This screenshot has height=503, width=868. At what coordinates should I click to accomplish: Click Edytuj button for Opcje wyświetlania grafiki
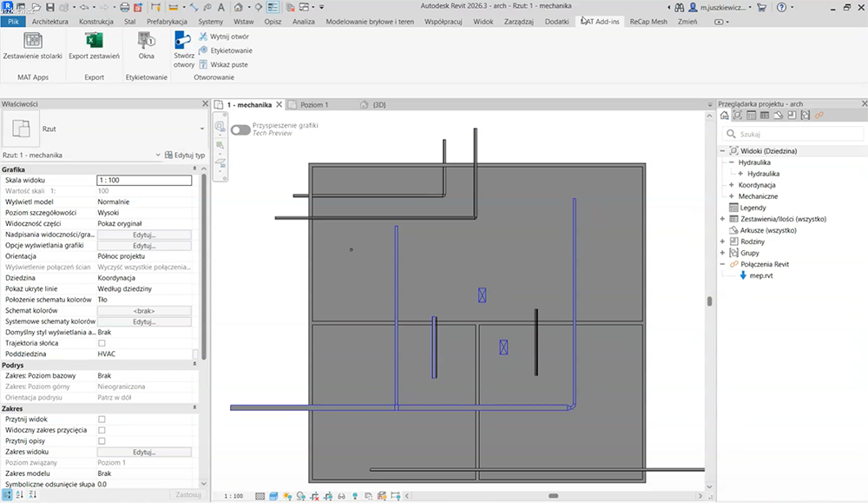143,246
